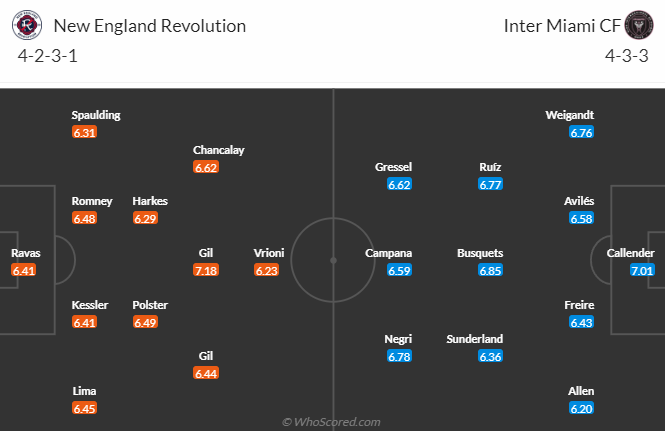Screen dimensions: 665x431
Task: Click Spaulding's 6.31 rating badge
Action: click(x=84, y=132)
